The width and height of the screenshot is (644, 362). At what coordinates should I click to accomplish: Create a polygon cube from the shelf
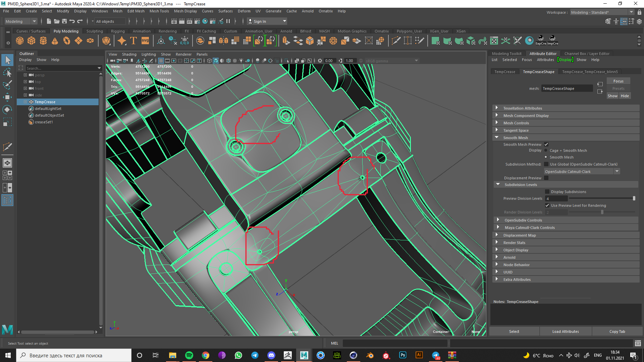pos(32,41)
